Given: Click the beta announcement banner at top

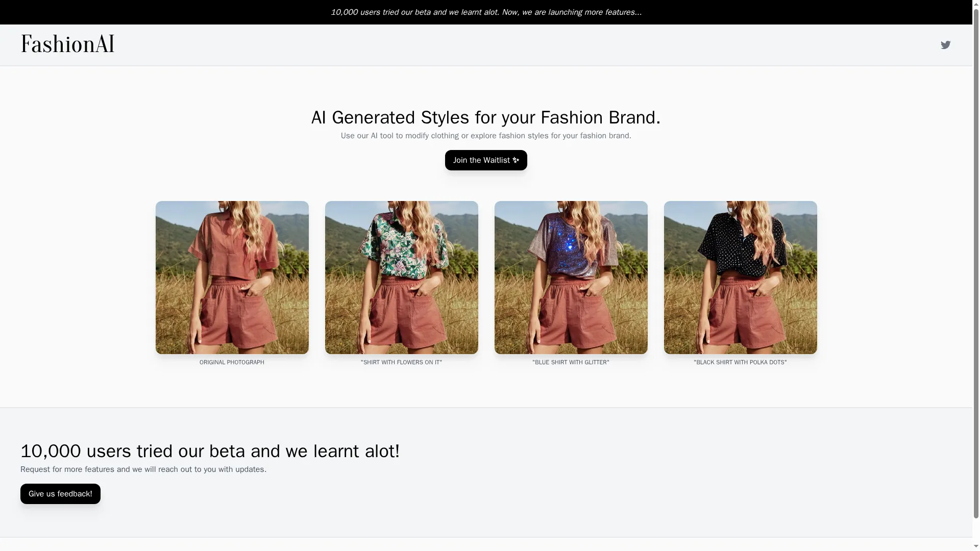Looking at the screenshot, I should tap(486, 12).
